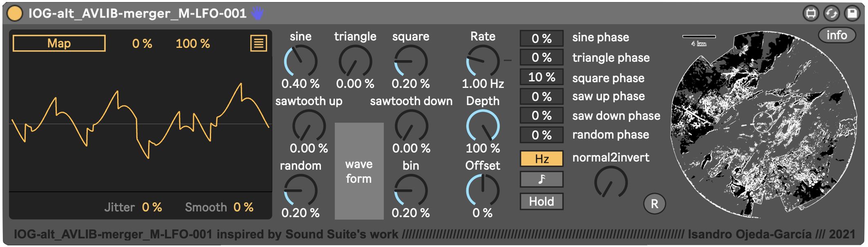The width and height of the screenshot is (868, 247).
Task: Click the purple hand icon in title
Action: 257,13
